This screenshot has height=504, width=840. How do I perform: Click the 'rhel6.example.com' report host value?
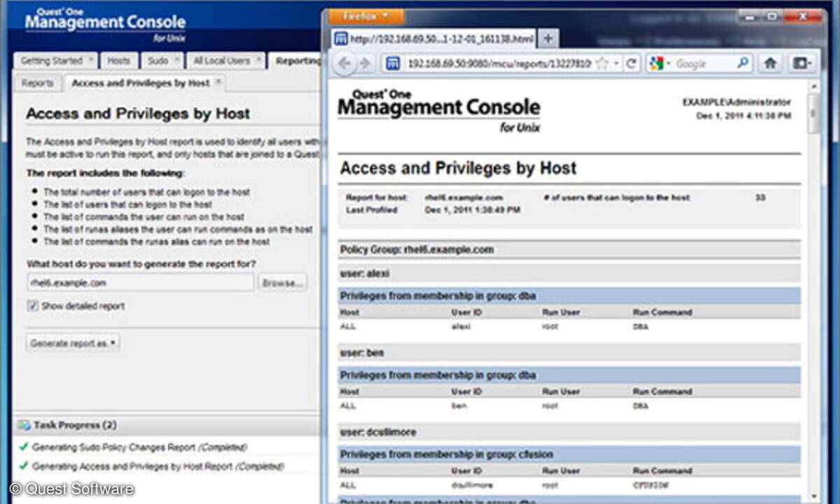(x=463, y=198)
